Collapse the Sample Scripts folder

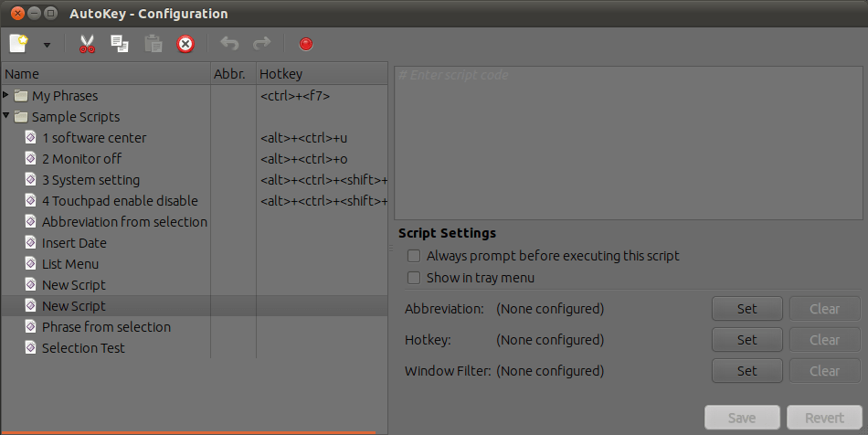(5, 116)
